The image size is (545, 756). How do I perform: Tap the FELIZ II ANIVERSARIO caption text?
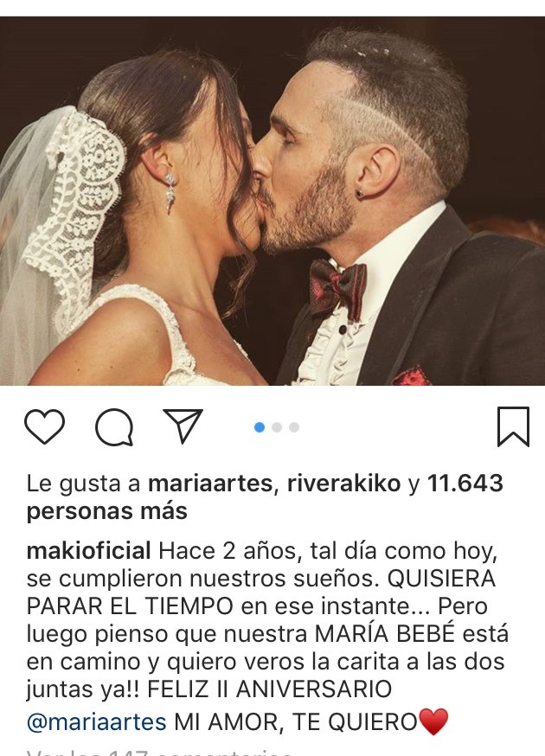tap(270, 689)
